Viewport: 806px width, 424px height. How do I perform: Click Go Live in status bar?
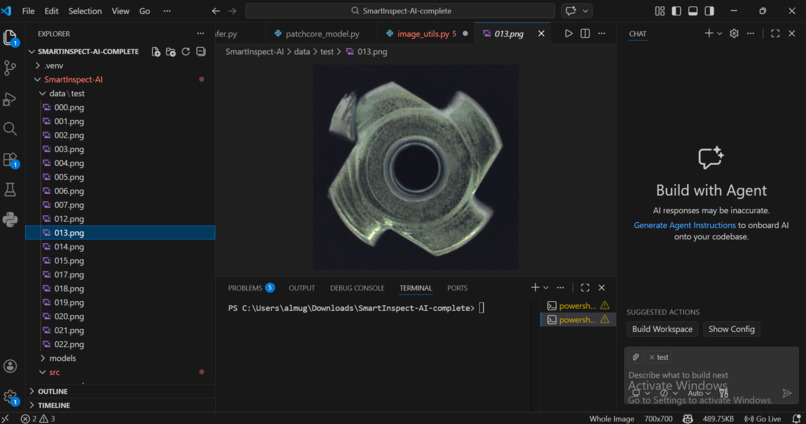[x=763, y=419]
